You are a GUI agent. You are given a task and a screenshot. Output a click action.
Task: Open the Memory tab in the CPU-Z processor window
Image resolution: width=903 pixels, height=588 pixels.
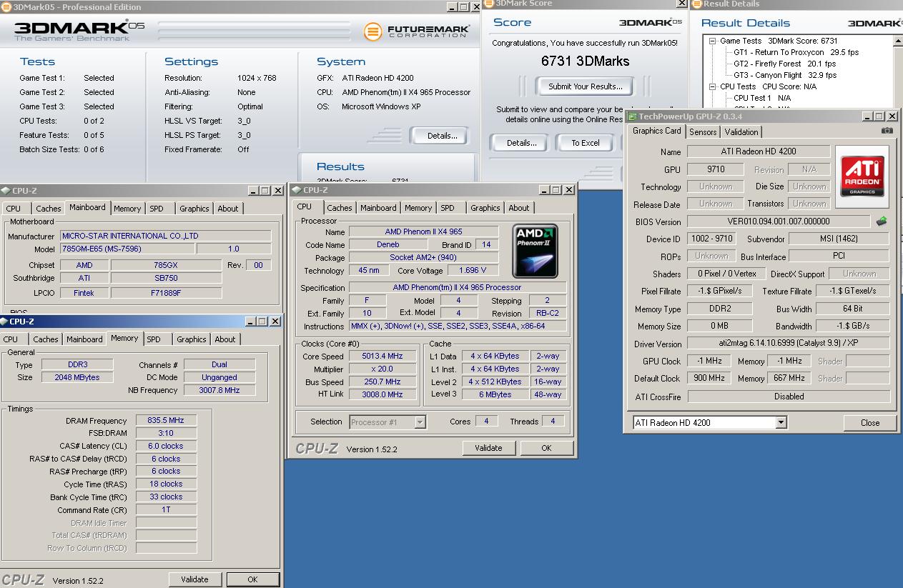[x=418, y=208]
